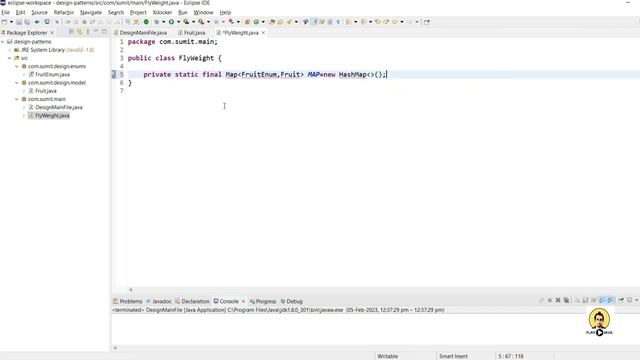Screen dimensions: 640x360
Task: Collapse com.sumit.design.enums package
Action: coord(17,66)
